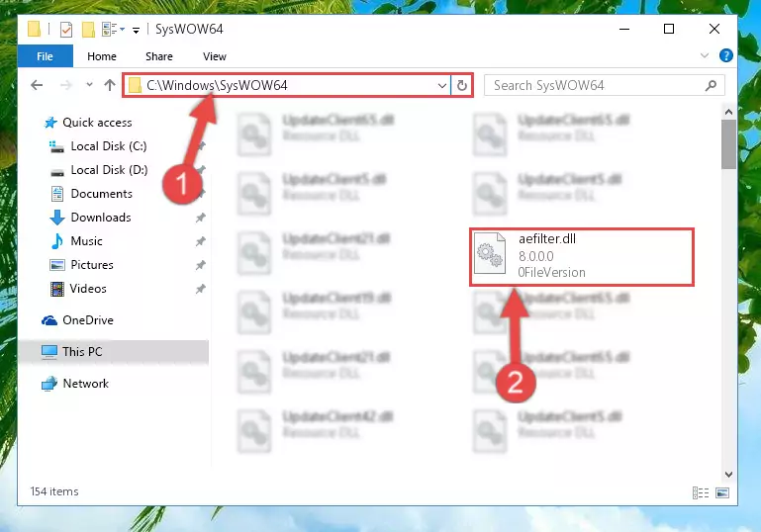Click the New folder icon in title bar
The width and height of the screenshot is (761, 532).
88,30
